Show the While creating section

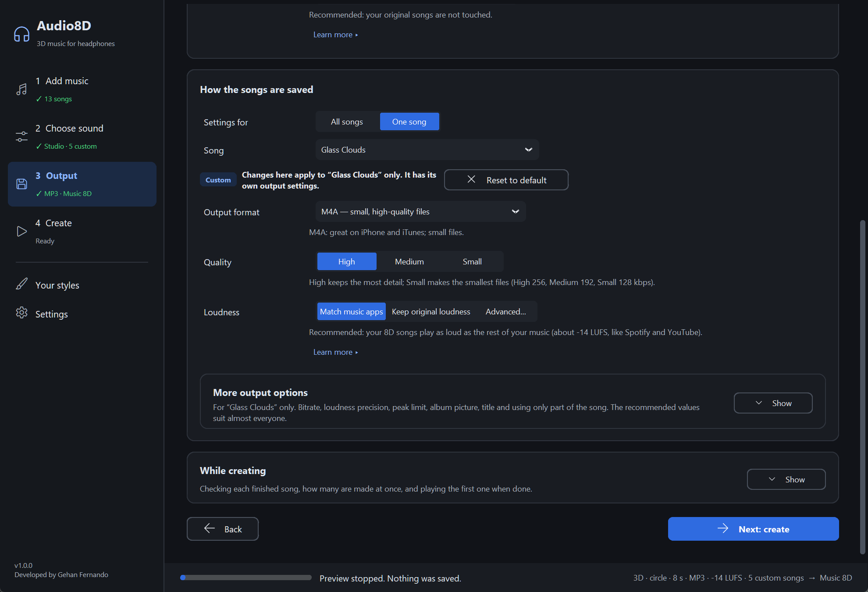click(x=786, y=479)
